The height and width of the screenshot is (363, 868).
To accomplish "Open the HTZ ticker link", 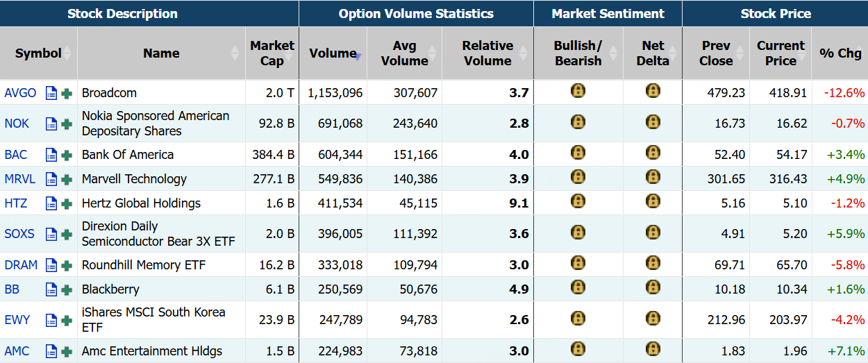I will [x=16, y=203].
